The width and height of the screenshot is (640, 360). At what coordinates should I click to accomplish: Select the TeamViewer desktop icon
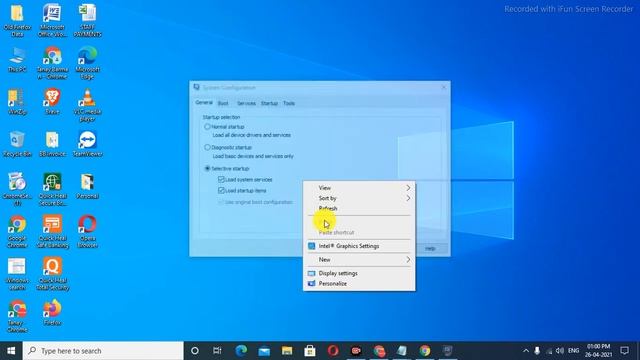87,144
